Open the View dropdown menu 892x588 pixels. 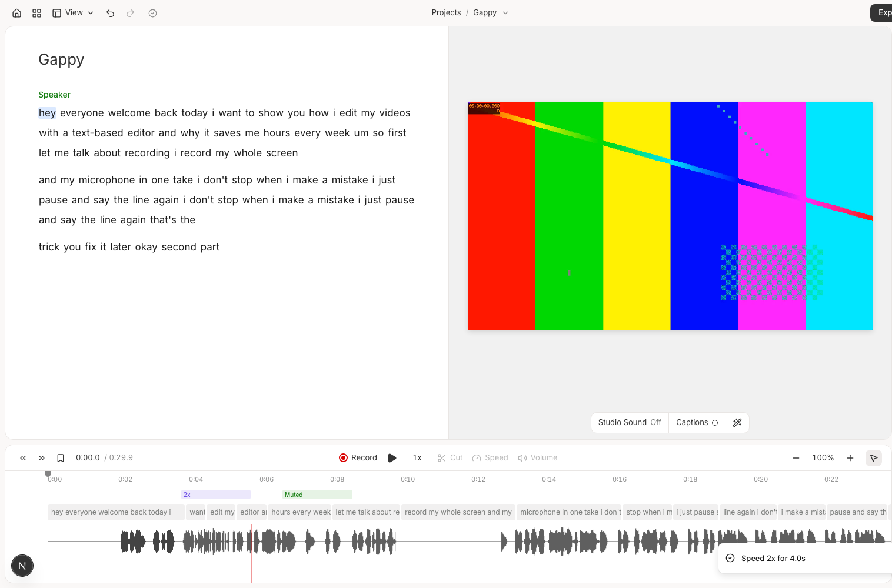pyautogui.click(x=73, y=13)
